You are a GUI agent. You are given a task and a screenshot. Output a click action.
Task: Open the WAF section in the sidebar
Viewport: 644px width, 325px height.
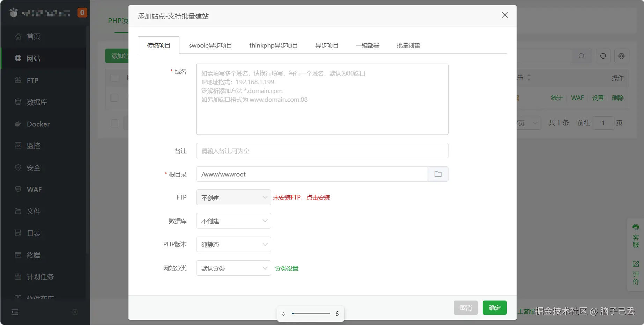(34, 189)
